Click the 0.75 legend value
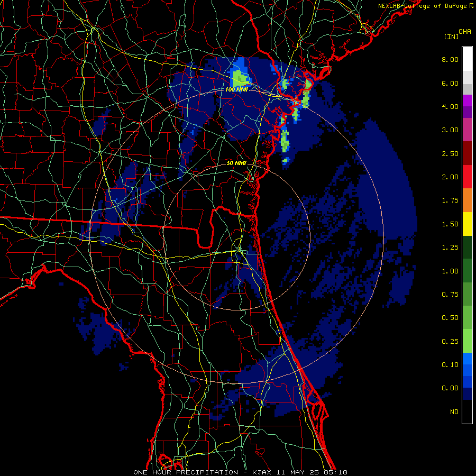The image size is (476, 476). [450, 295]
